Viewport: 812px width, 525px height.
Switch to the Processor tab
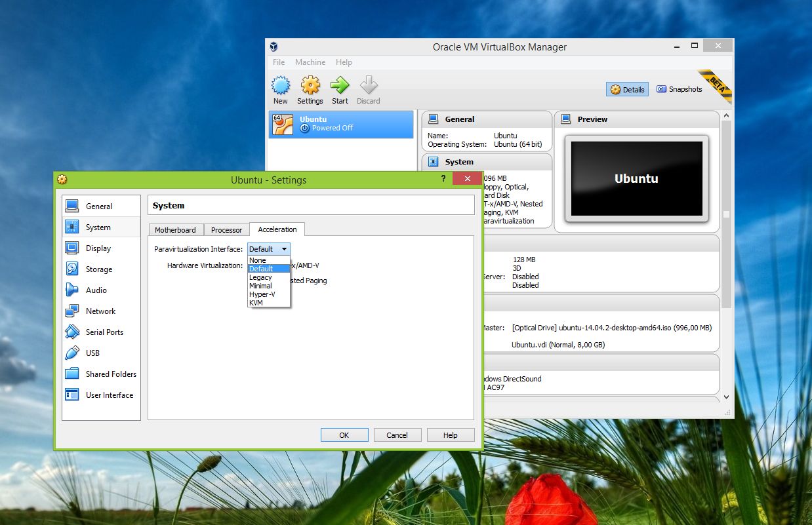226,230
